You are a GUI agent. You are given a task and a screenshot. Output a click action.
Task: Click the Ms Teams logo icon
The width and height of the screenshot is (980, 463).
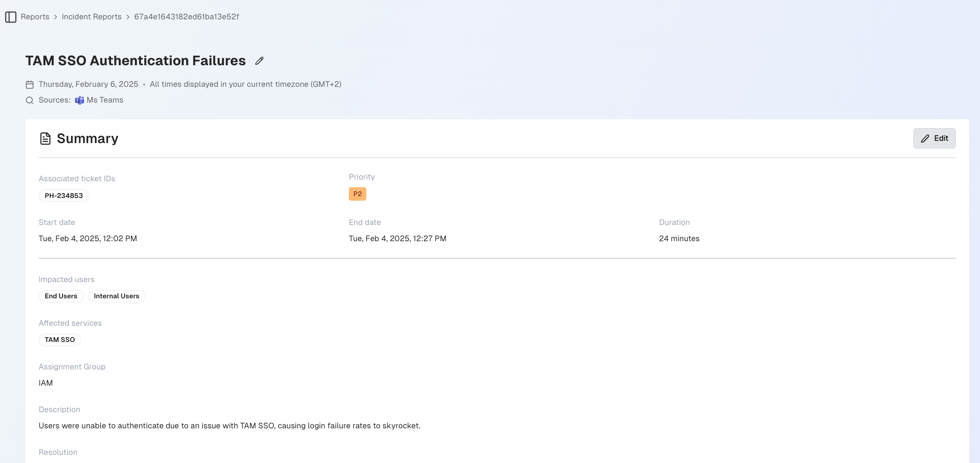coord(80,100)
